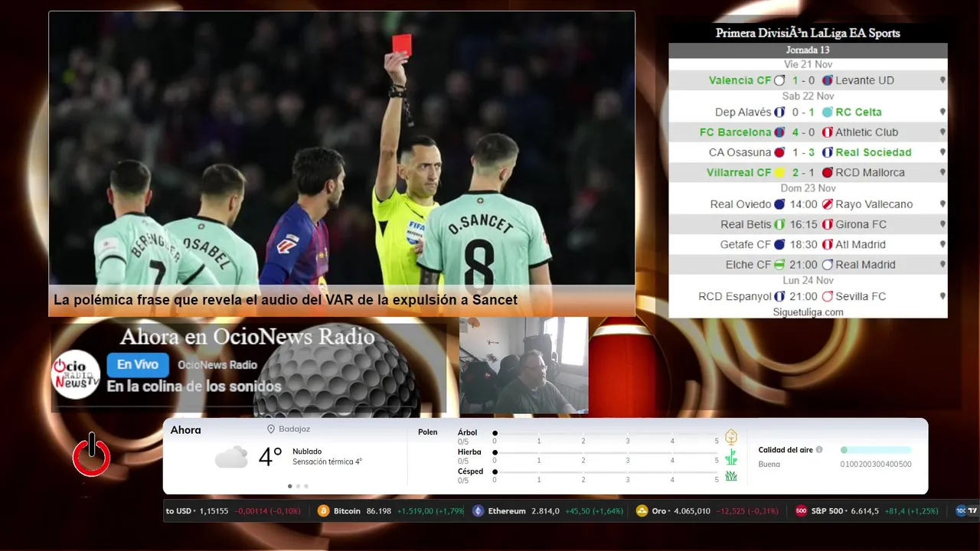Click the 'Ahora en OcioNews Radio' banner heading
980x551 pixels.
(247, 337)
